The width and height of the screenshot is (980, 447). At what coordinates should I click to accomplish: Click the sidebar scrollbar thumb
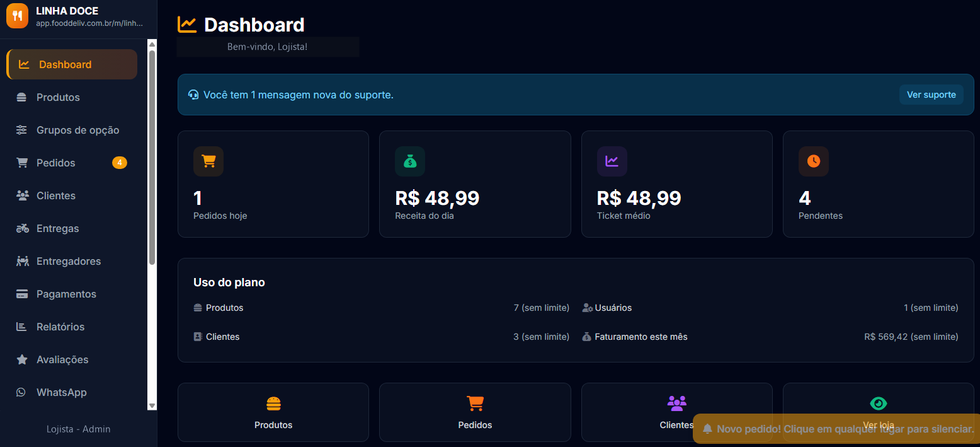(152, 158)
